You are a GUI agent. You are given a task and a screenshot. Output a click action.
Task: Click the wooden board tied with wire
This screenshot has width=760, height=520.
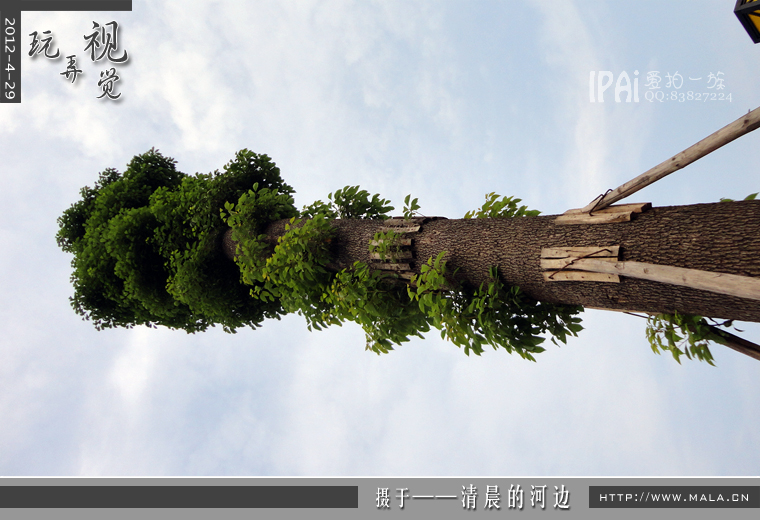tap(580, 263)
